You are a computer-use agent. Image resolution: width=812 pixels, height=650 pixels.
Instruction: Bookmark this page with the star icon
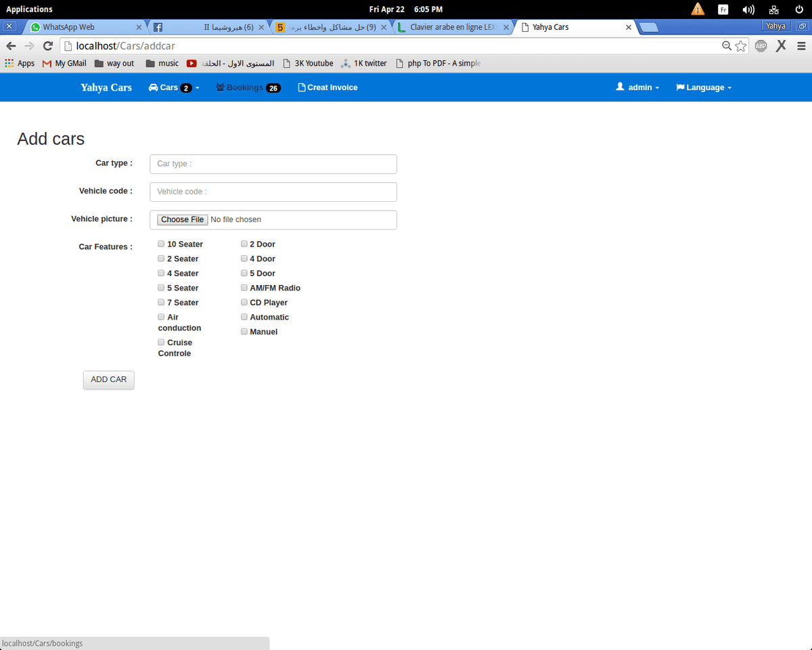tap(741, 46)
